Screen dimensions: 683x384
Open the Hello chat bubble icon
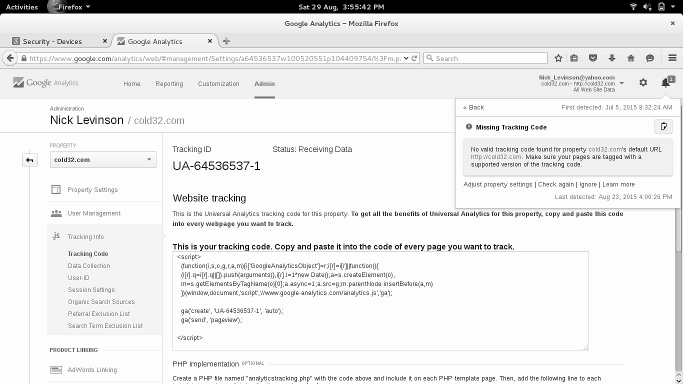point(650,58)
